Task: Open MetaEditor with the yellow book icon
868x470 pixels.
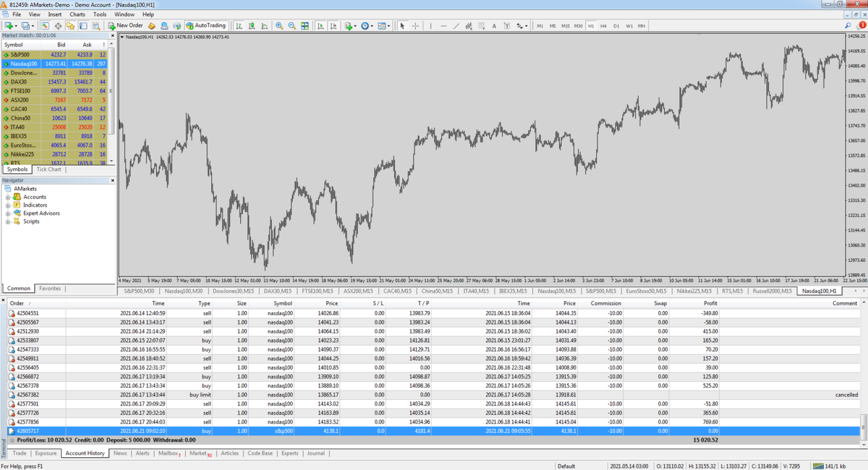Action: [151, 26]
